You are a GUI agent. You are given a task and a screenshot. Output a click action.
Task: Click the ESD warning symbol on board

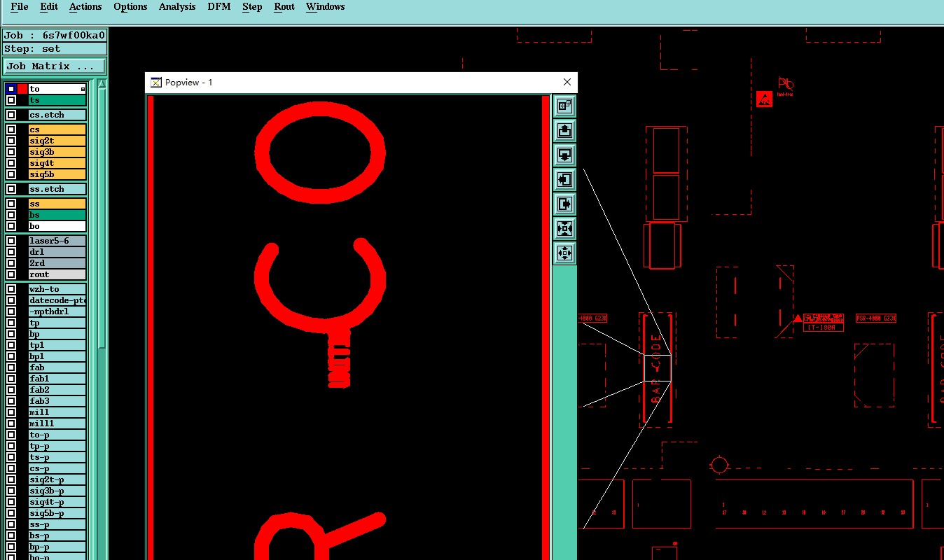click(x=764, y=99)
